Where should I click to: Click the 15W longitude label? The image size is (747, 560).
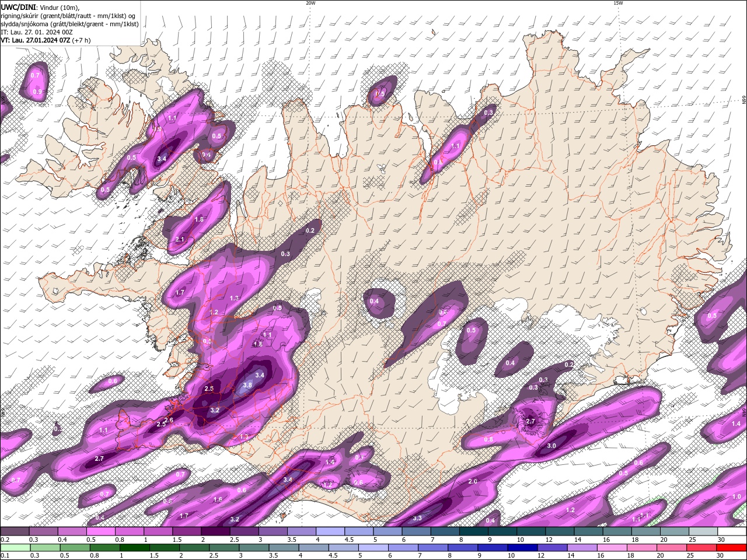pyautogui.click(x=618, y=3)
